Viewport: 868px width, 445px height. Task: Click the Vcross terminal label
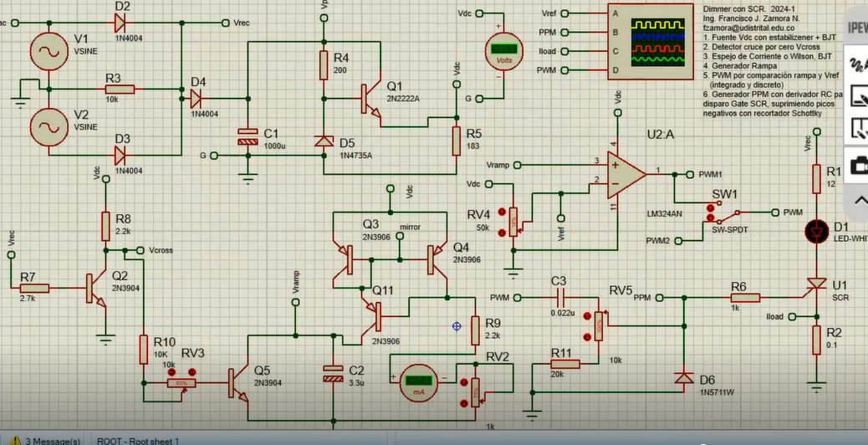tap(161, 250)
